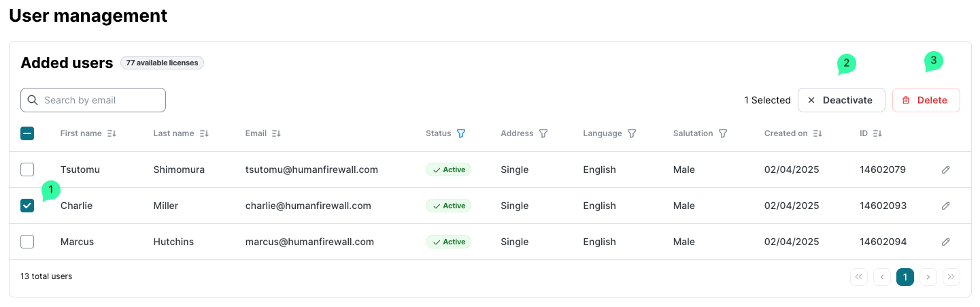Screen dimensions: 980x307
Task: Open the Status column filter
Action: pyautogui.click(x=461, y=134)
